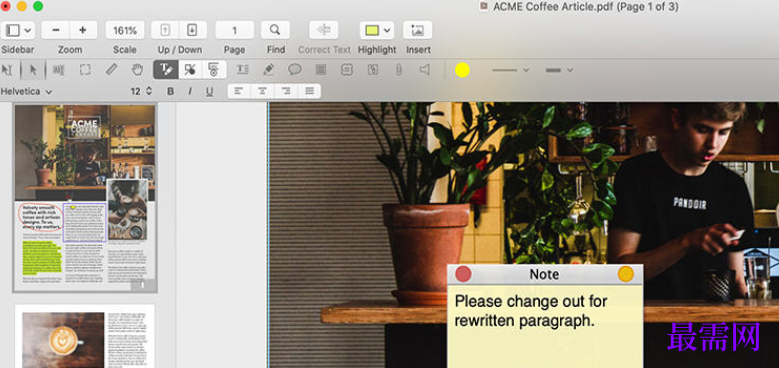Select the column text selection tool
This screenshot has width=779, height=368.
coord(59,70)
